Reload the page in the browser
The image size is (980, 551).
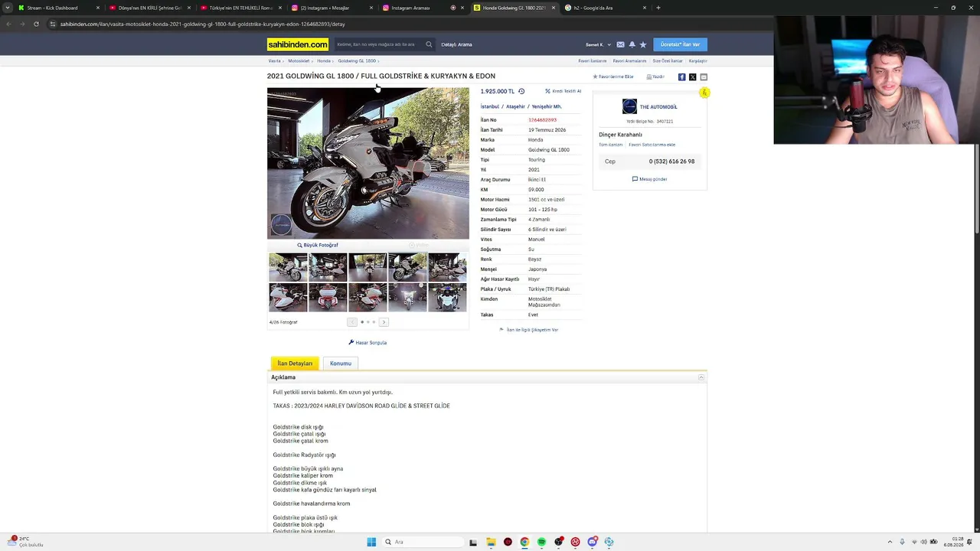coord(36,24)
